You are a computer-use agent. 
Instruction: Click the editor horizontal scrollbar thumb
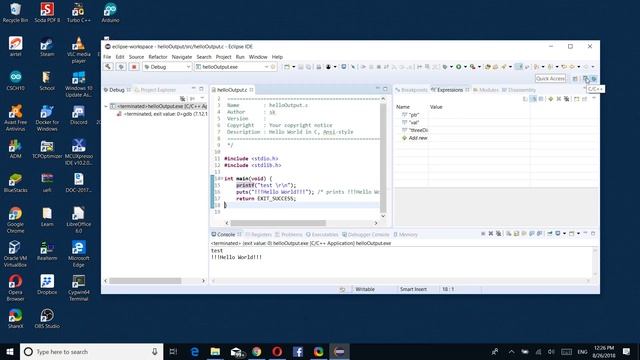[x=278, y=223]
